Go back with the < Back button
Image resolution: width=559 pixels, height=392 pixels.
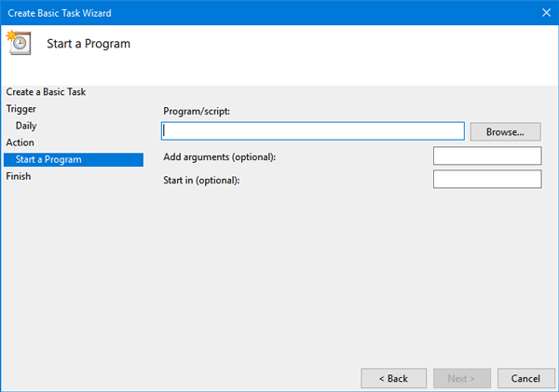(x=393, y=378)
